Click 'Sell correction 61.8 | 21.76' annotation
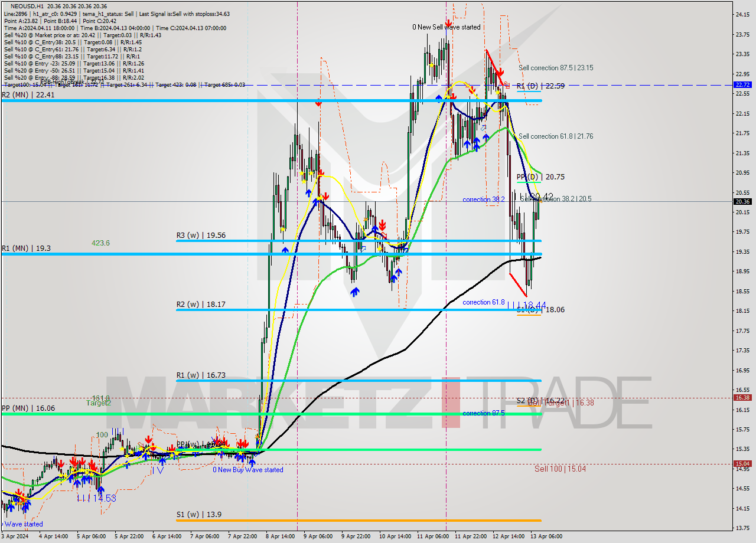 (x=556, y=136)
